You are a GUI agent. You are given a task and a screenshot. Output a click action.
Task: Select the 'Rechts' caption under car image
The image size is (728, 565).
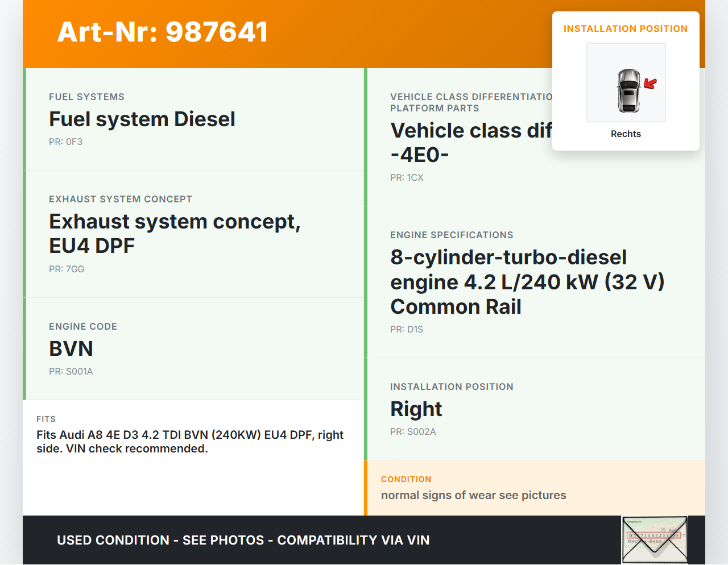point(626,134)
